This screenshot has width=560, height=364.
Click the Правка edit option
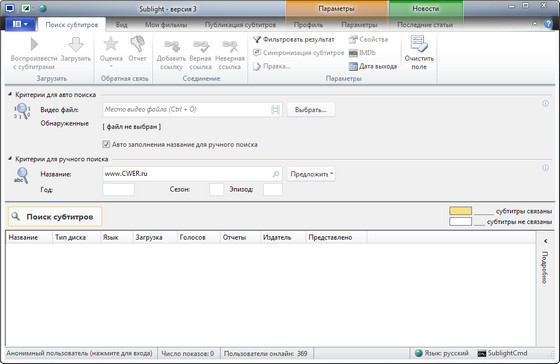tap(272, 66)
